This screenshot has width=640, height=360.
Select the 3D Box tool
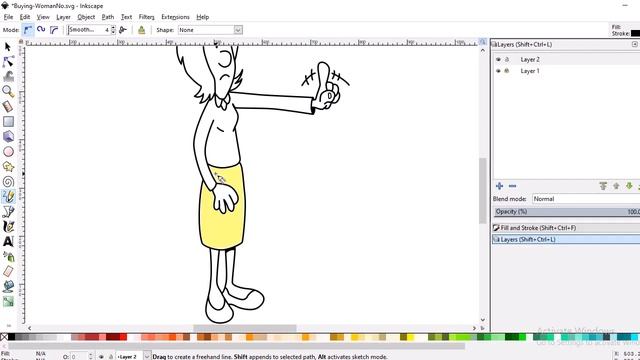pos(8,136)
